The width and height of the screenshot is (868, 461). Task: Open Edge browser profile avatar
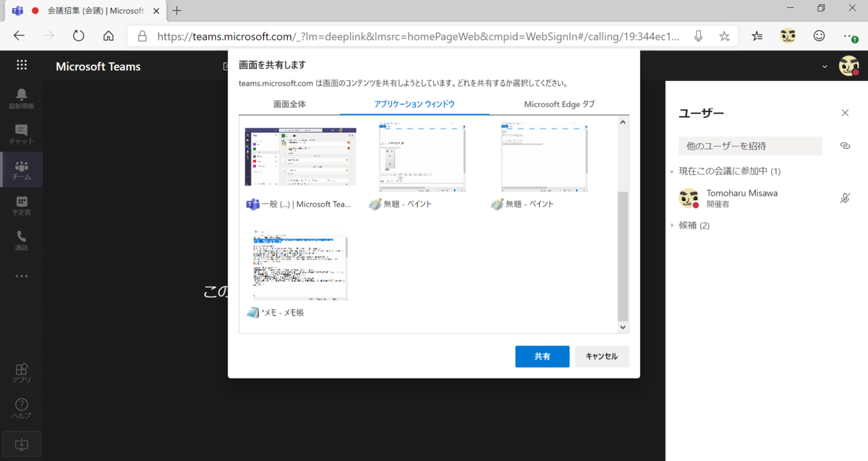coord(788,36)
